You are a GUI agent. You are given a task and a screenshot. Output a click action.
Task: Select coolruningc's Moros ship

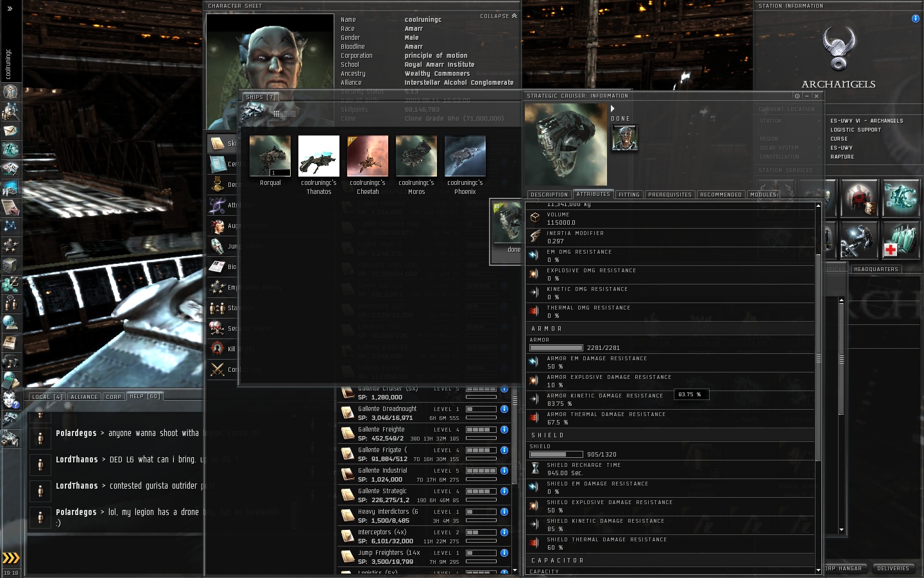point(416,155)
